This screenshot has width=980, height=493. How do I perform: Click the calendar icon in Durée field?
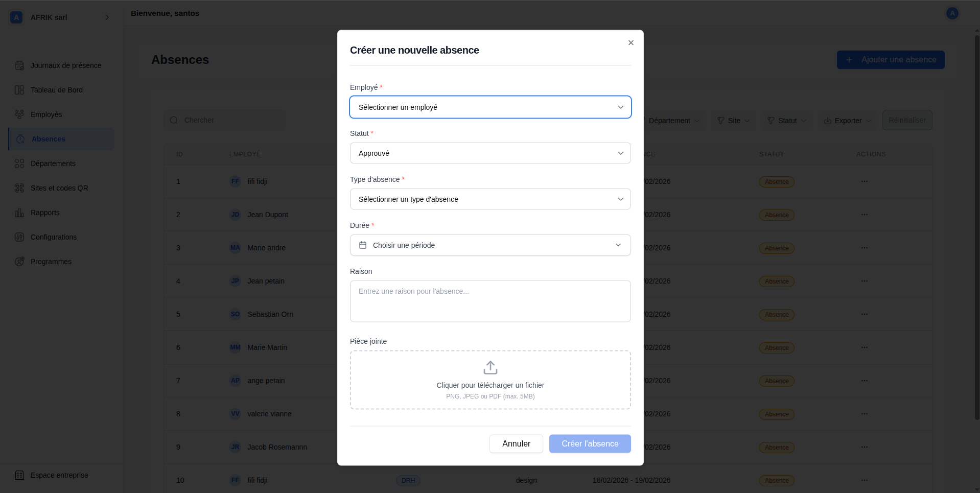(363, 245)
